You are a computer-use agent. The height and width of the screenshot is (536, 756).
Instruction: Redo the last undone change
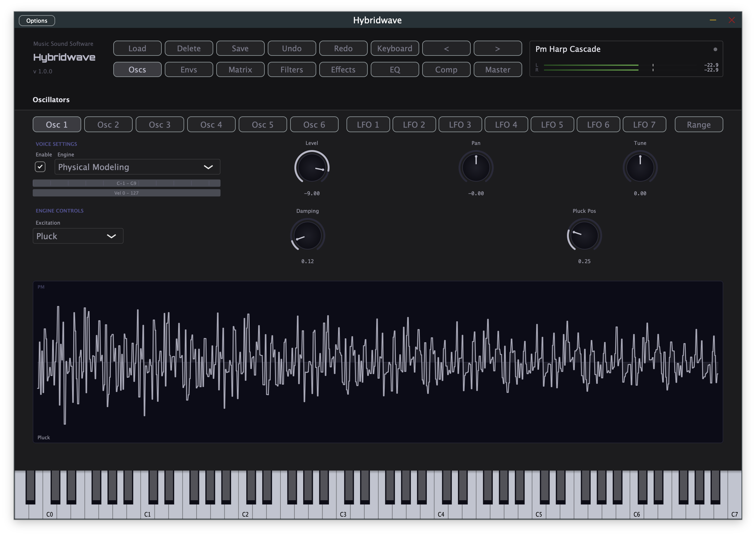tap(343, 49)
